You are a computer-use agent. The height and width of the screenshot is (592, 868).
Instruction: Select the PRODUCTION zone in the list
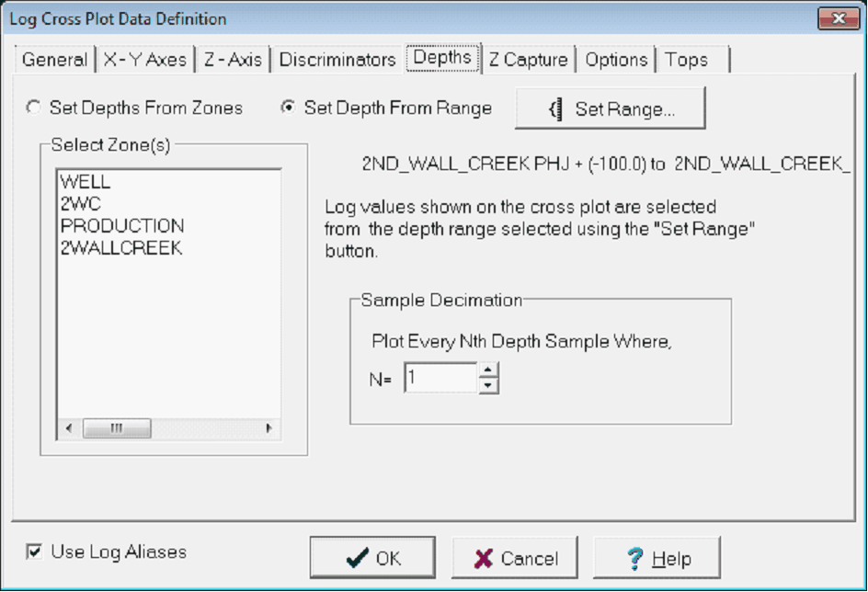click(x=122, y=225)
